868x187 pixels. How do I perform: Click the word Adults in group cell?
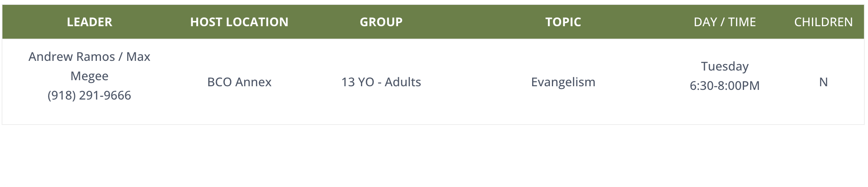click(x=403, y=82)
